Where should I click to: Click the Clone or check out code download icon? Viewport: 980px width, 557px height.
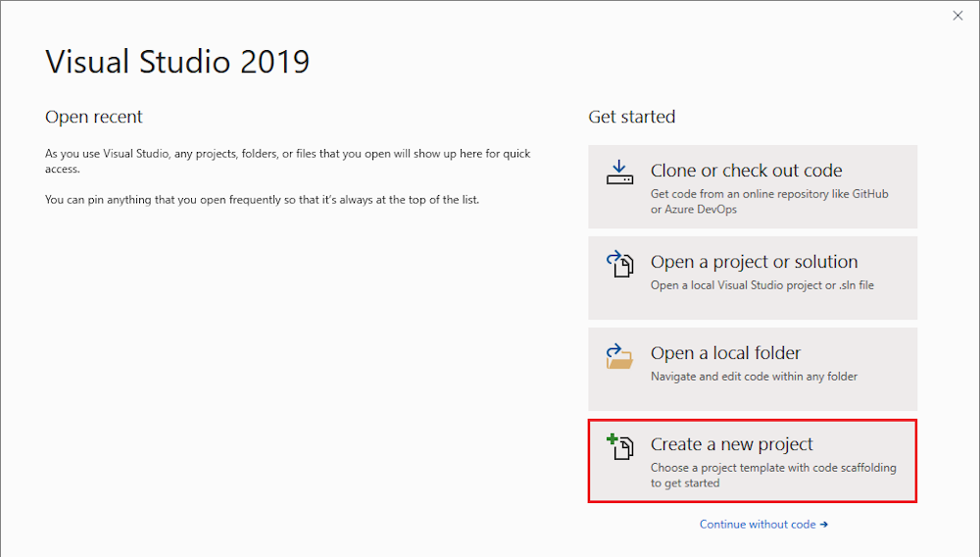619,173
